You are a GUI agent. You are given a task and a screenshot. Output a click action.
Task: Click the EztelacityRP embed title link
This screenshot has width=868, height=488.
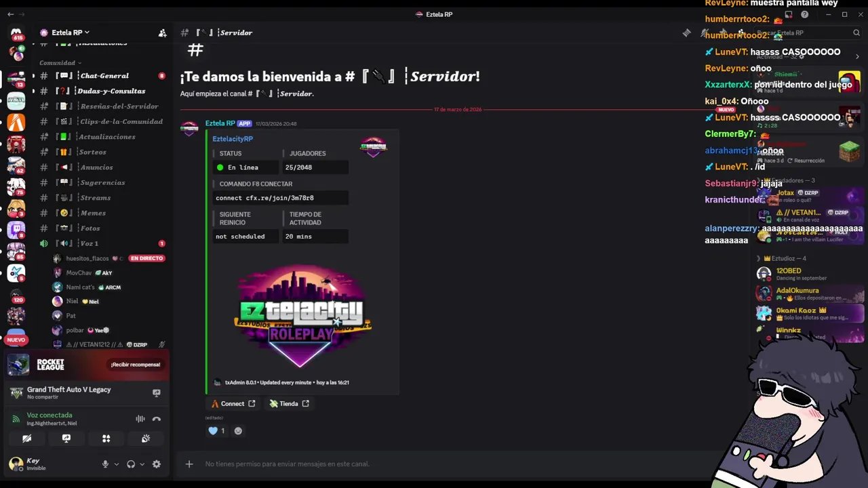coord(233,139)
